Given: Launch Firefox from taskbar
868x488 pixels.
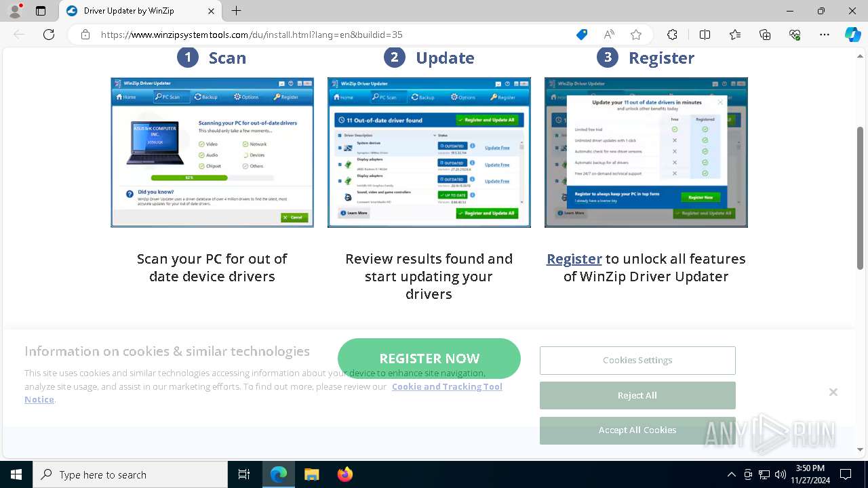Looking at the screenshot, I should click(344, 474).
